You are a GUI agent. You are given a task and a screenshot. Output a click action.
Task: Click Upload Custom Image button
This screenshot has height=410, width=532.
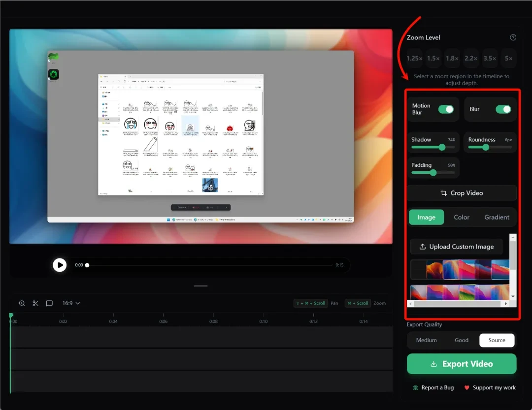[457, 247]
